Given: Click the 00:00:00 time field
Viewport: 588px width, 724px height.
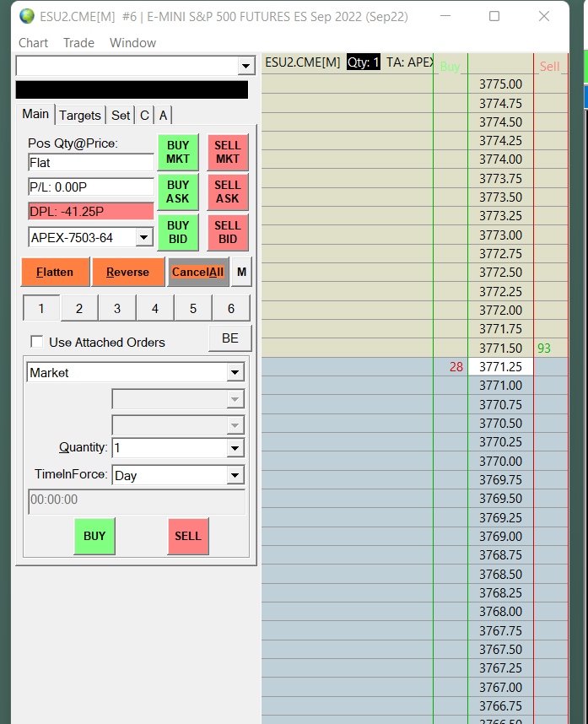Looking at the screenshot, I should tap(136, 501).
